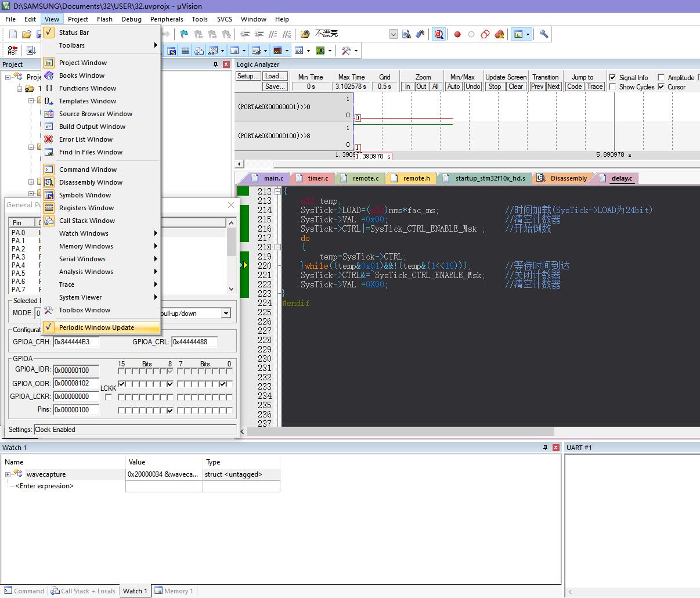
Task: Click editor horizontal scrollbar thumb
Action: (402, 432)
